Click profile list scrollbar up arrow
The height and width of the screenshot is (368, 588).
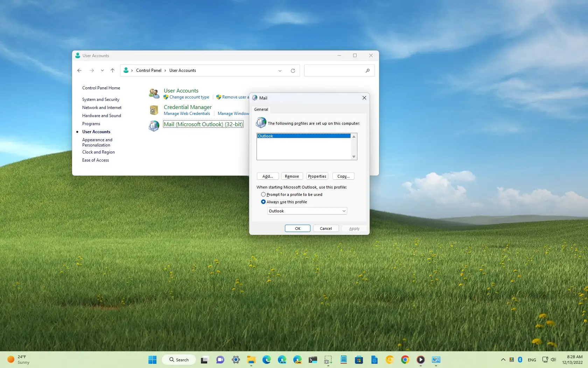click(354, 136)
